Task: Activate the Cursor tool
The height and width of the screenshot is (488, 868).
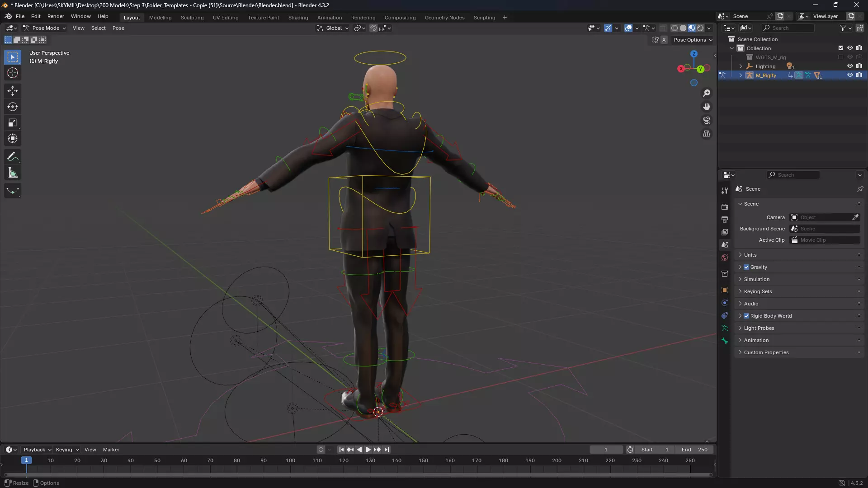Action: [x=13, y=73]
